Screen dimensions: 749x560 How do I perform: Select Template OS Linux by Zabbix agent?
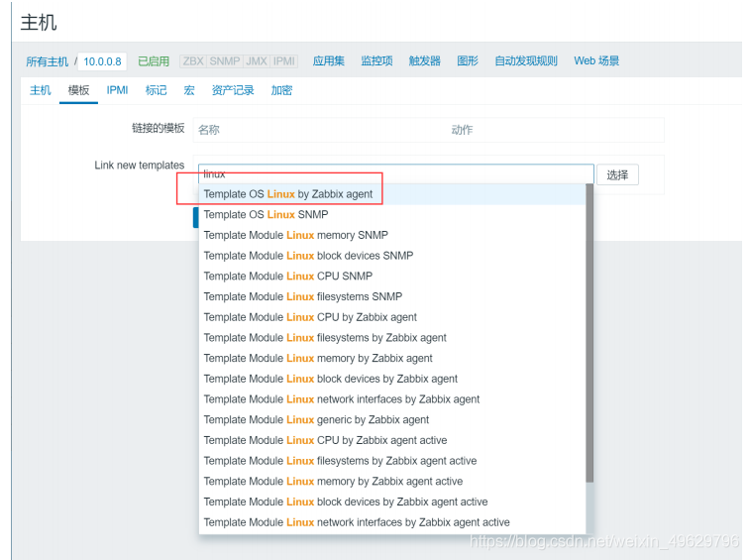tap(392, 194)
